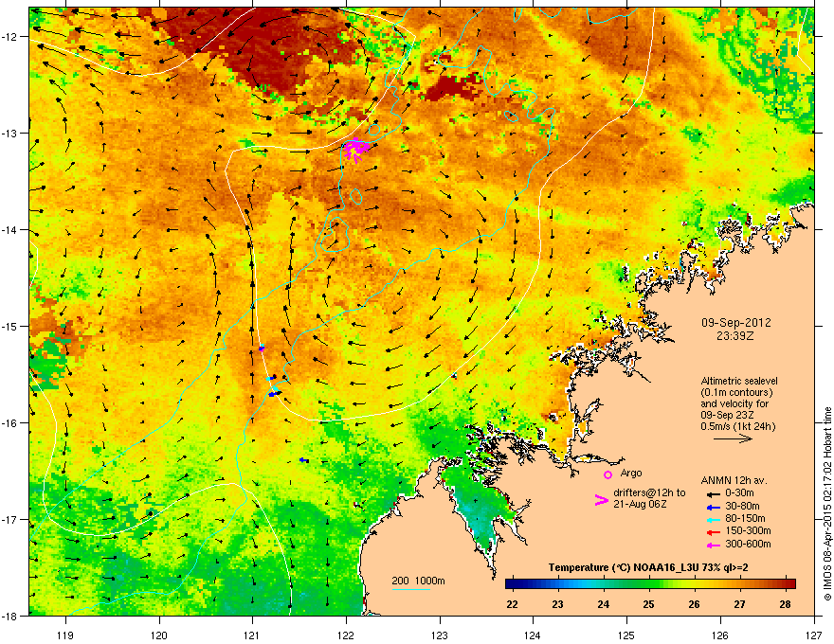The height and width of the screenshot is (644, 834).
Task: Select the dark red end of the temperature colorbar
Action: [x=789, y=584]
